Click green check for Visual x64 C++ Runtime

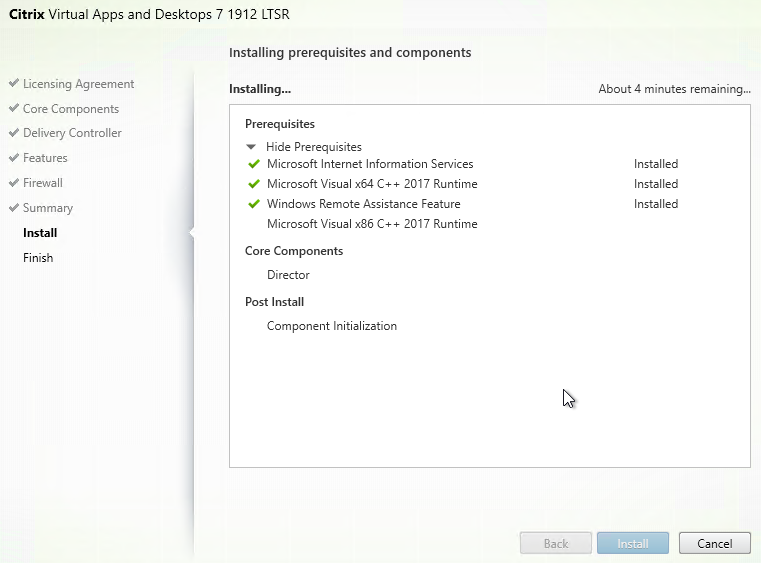(x=254, y=184)
